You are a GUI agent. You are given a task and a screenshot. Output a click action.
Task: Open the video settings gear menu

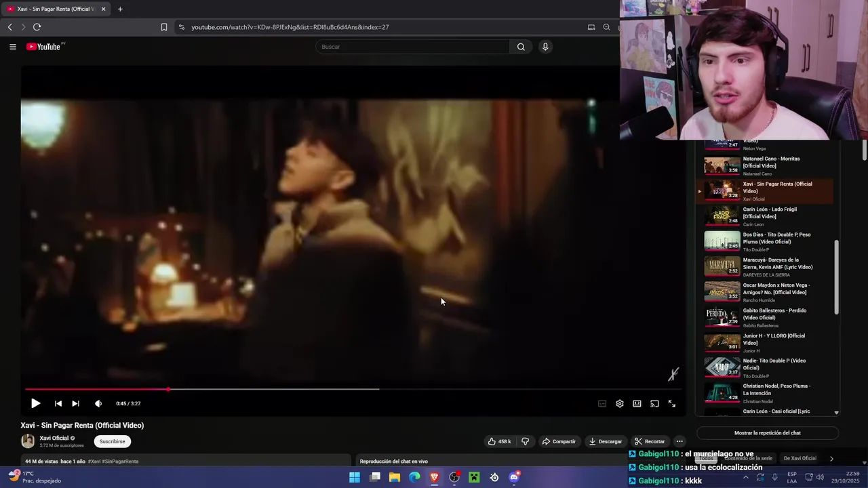point(620,403)
